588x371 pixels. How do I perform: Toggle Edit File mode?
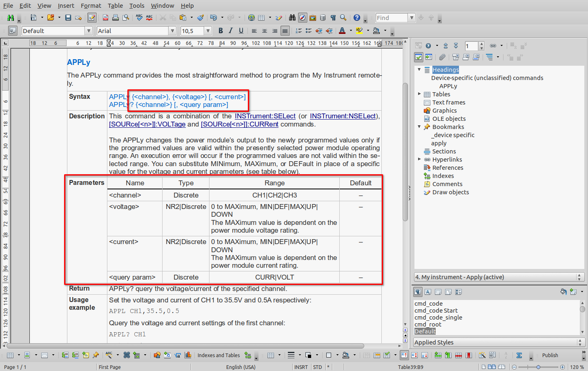point(92,18)
